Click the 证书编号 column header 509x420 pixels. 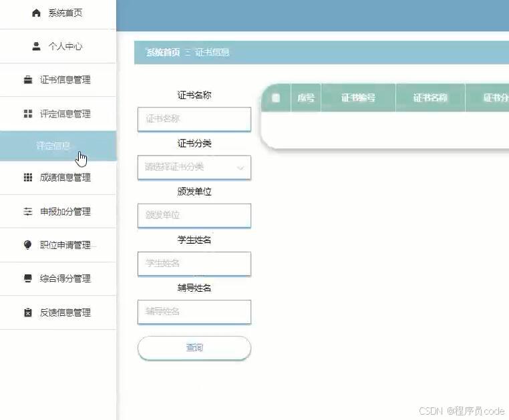click(x=358, y=97)
